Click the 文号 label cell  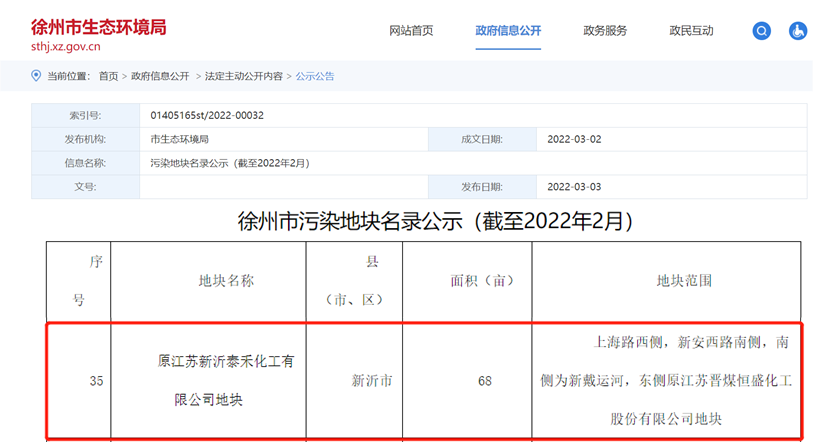click(x=85, y=187)
